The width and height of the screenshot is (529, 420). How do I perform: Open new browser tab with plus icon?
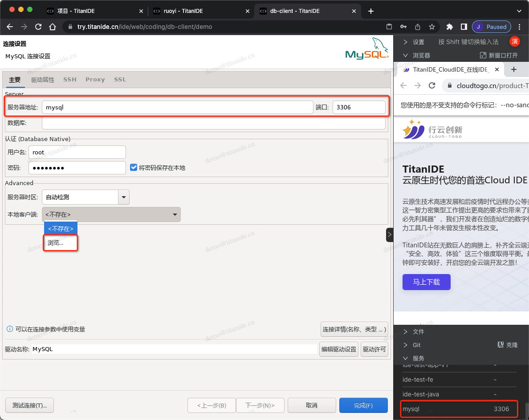371,11
